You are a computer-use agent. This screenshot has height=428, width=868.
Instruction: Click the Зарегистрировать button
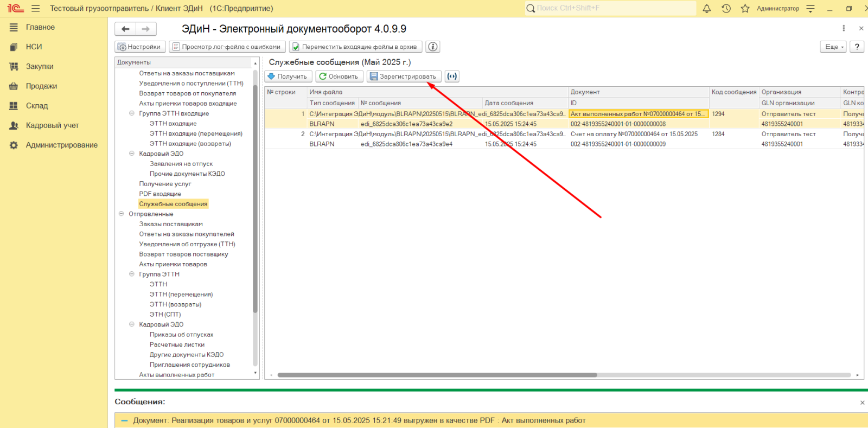tap(404, 76)
